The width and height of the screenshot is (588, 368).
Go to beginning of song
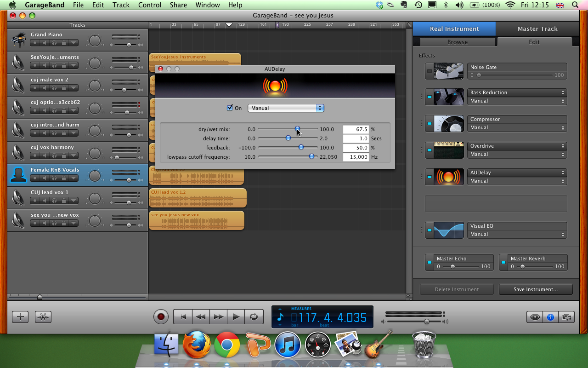click(183, 316)
